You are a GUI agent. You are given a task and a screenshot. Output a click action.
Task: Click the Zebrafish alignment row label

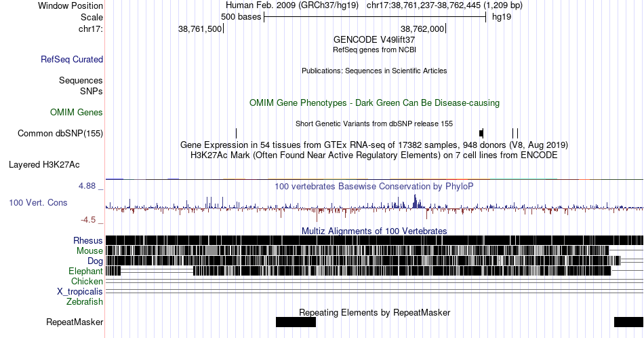tap(85, 301)
